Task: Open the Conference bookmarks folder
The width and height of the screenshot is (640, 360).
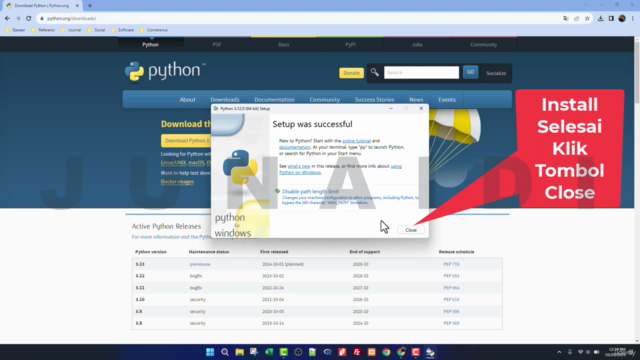Action: click(154, 30)
